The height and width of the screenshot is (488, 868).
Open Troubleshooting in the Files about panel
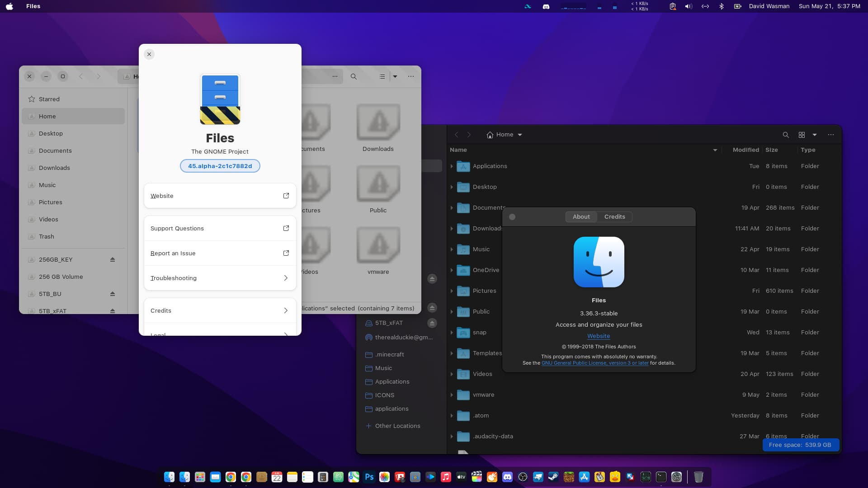pos(220,278)
